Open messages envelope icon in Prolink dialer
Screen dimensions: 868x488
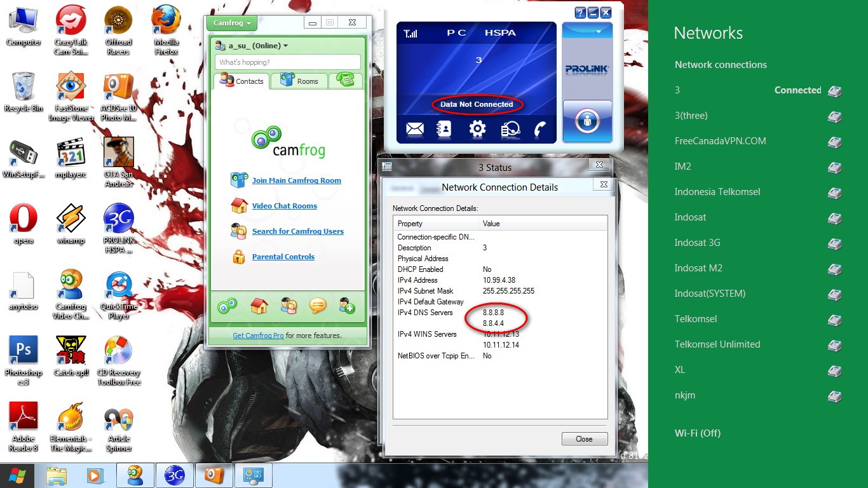[414, 129]
